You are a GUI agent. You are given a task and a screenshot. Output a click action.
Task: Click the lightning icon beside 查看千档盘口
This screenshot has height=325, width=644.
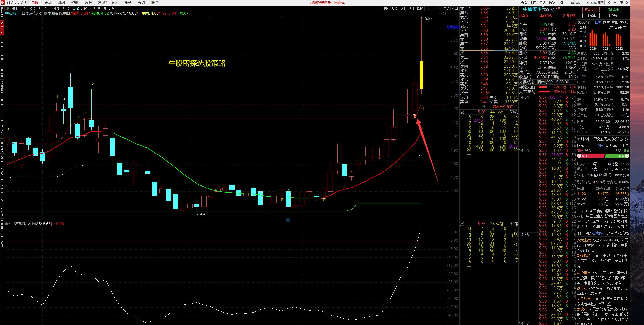pos(484,107)
